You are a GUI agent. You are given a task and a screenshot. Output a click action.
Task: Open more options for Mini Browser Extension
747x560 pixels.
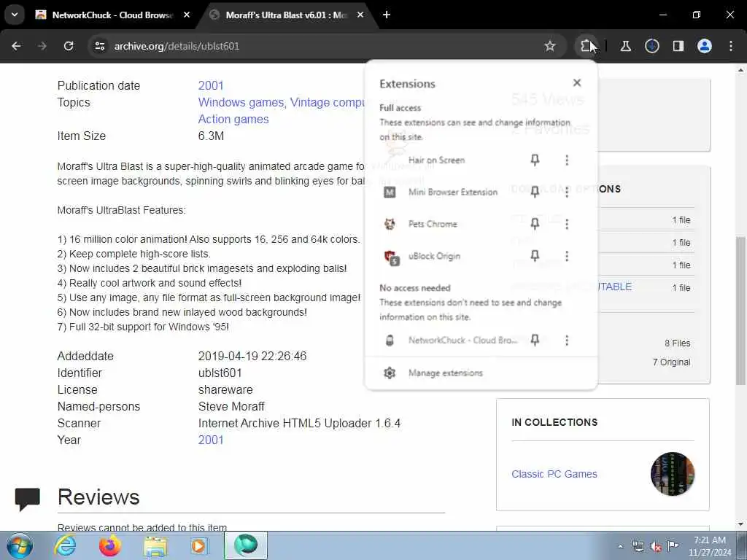click(567, 192)
